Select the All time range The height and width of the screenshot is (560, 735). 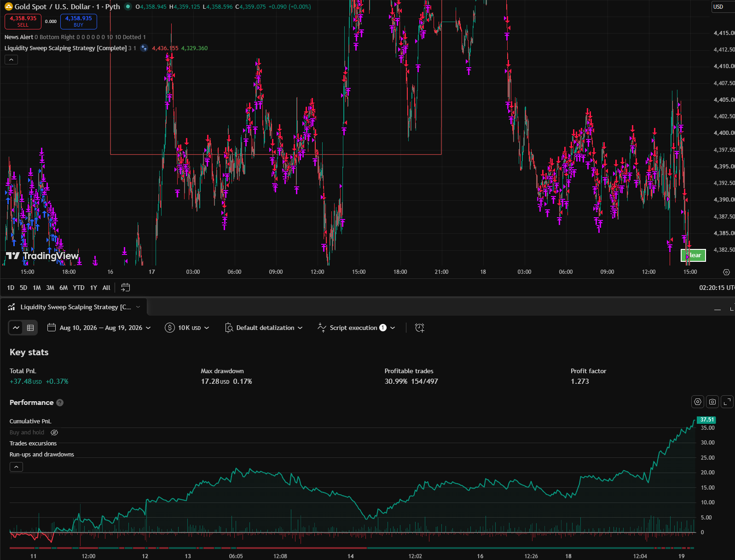106,288
